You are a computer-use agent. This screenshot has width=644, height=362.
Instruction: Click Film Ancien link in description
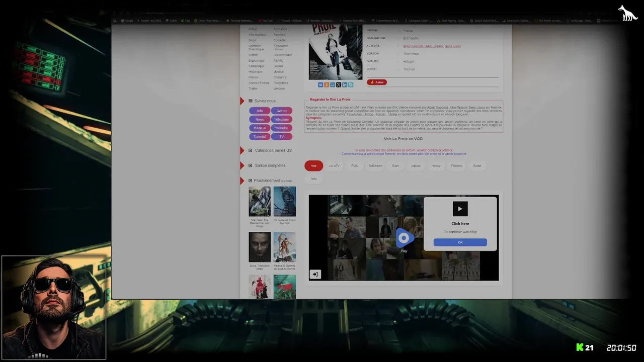pos(354,115)
